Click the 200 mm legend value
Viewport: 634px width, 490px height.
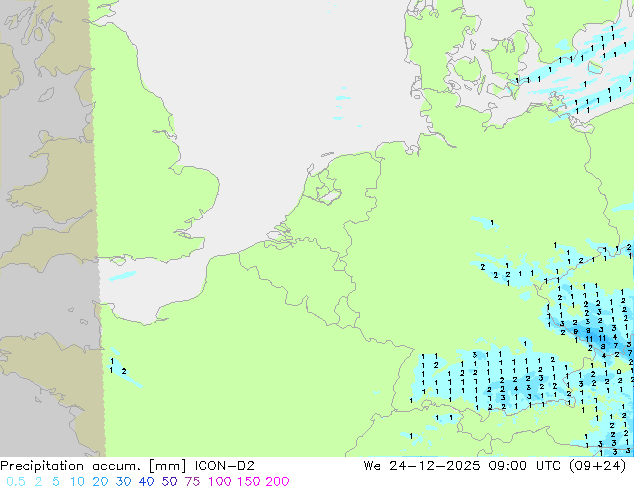277,482
